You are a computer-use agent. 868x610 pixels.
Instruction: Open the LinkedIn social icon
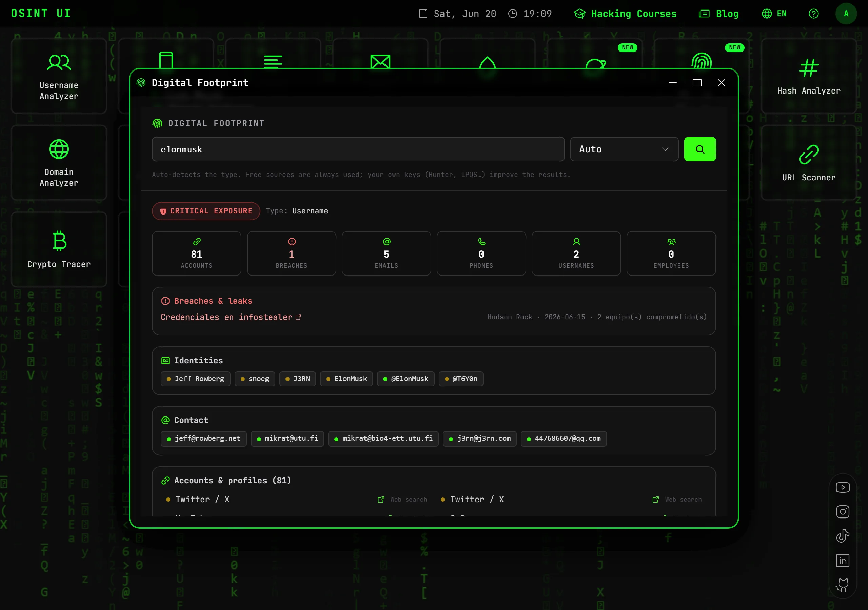843,561
